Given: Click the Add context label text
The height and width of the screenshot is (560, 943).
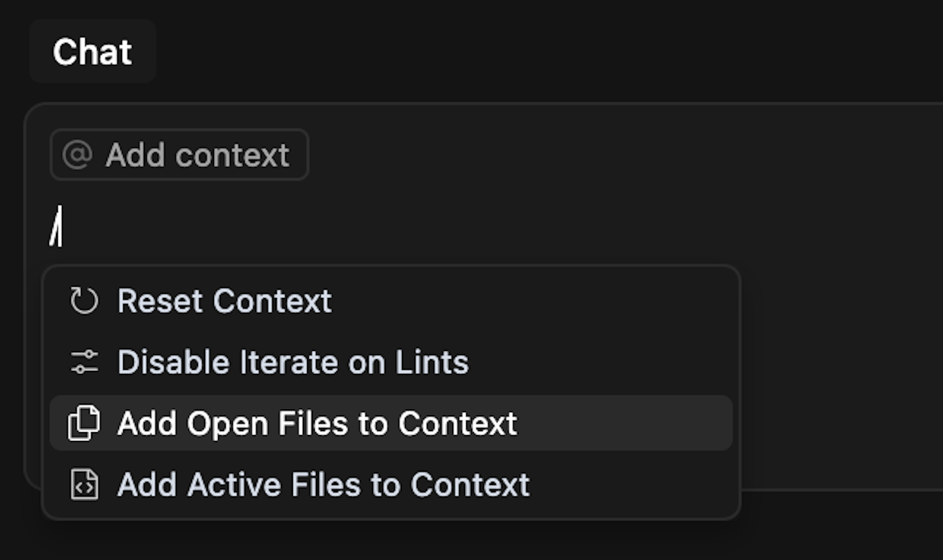Looking at the screenshot, I should point(197,155).
